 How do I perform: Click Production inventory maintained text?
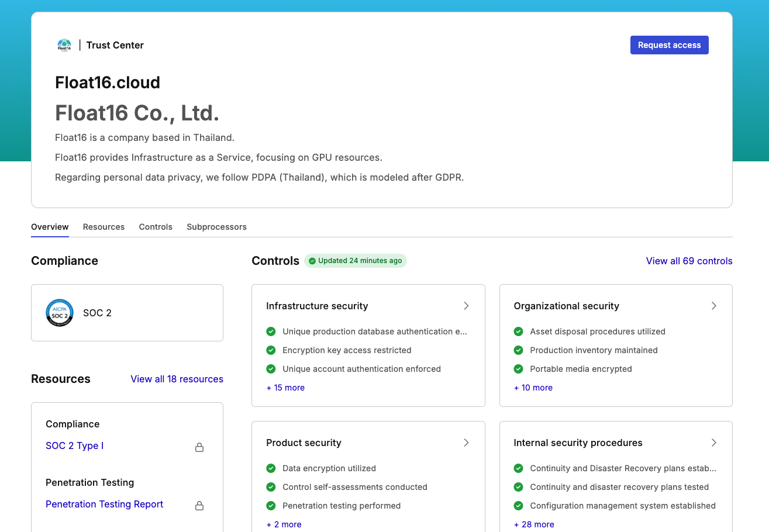coord(594,350)
